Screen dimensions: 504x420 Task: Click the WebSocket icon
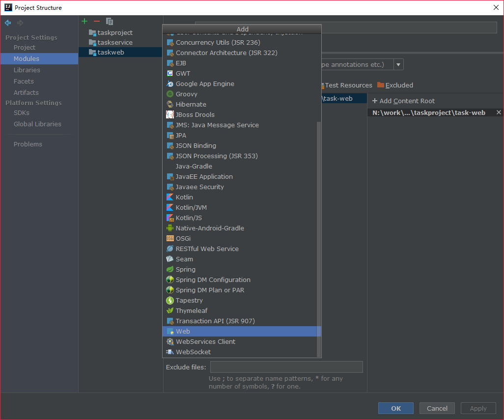(170, 352)
